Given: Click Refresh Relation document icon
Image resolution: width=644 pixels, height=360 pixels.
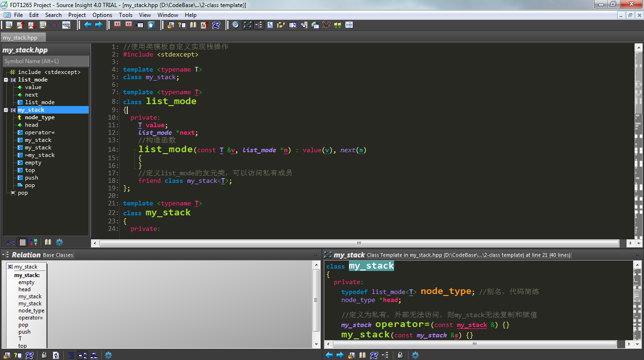Looking at the screenshot, I should tap(56, 355).
